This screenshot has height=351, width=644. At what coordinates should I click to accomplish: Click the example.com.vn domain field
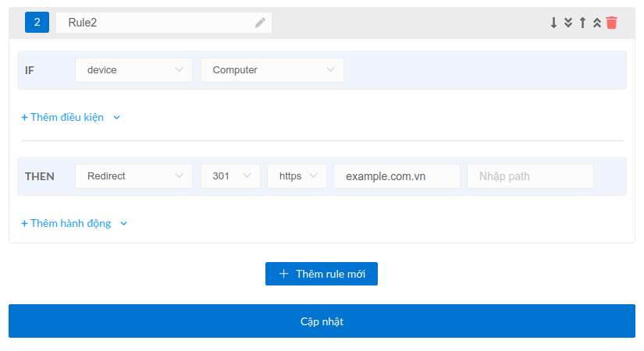(397, 176)
